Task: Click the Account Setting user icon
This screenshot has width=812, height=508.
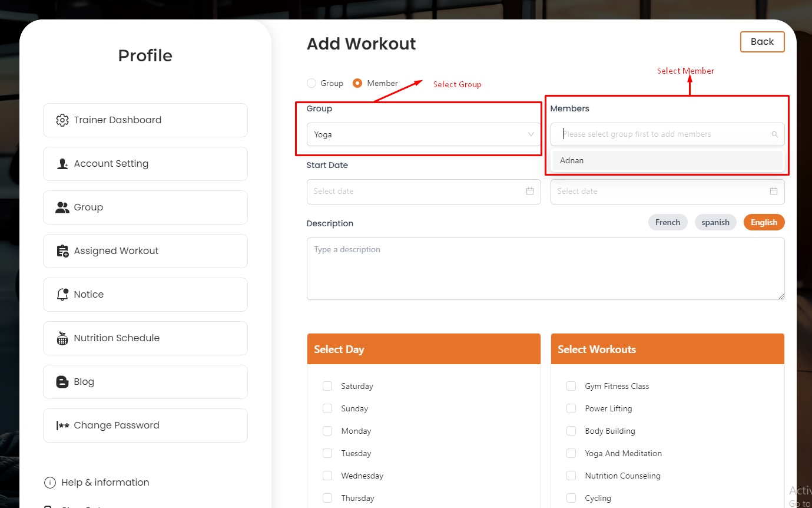Action: (62, 164)
